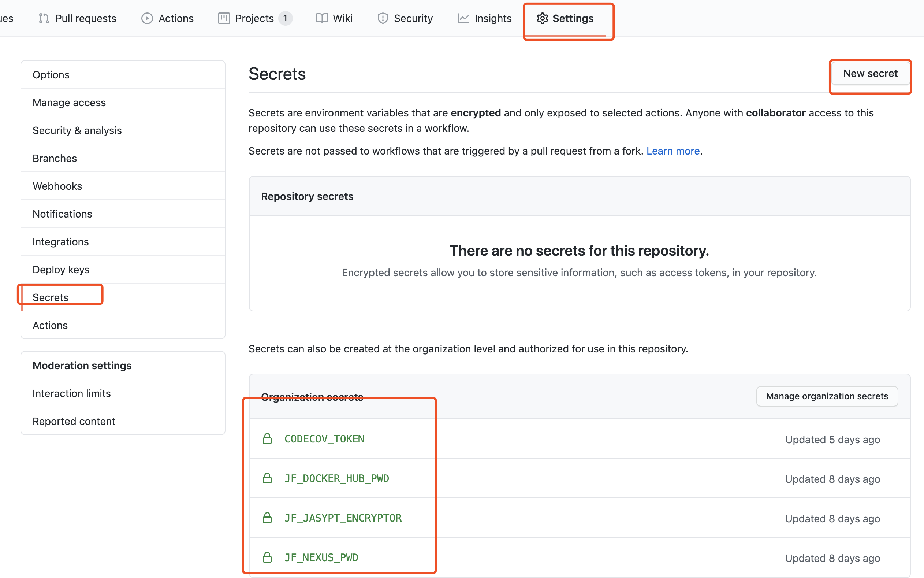The width and height of the screenshot is (924, 578).
Task: Click the Pull requests fork icon in top nav
Action: tap(43, 18)
